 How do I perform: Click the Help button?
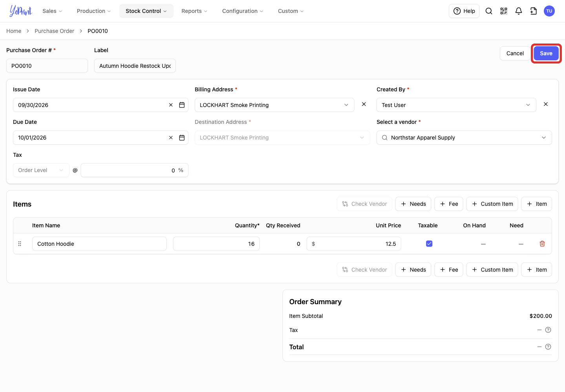pyautogui.click(x=464, y=11)
